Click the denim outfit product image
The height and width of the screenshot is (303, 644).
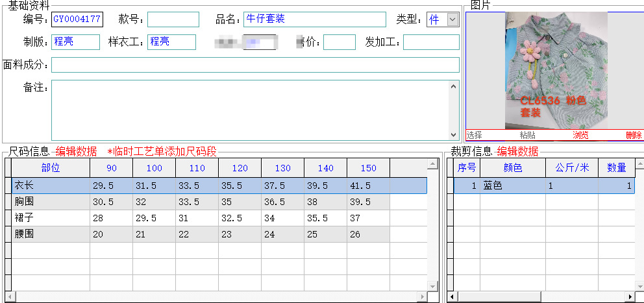(x=556, y=70)
